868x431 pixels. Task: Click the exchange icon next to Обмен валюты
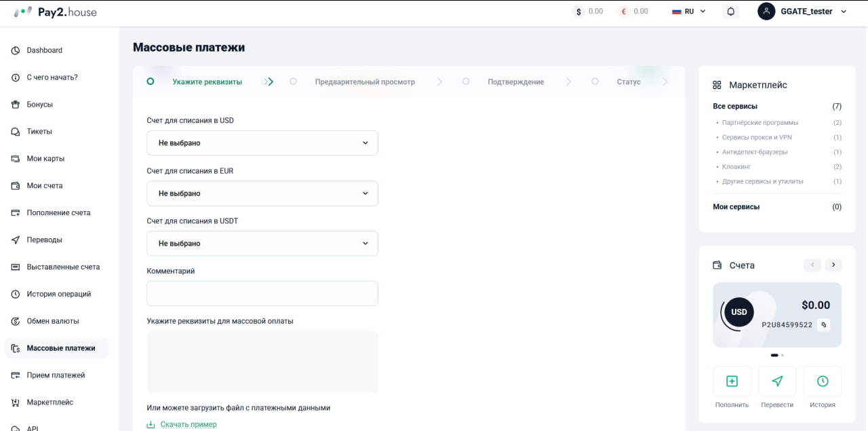16,321
